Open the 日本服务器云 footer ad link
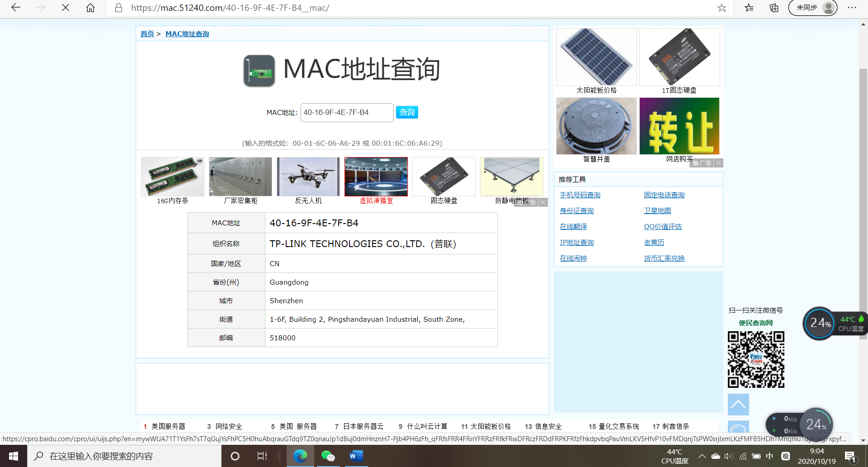Screen dimensions: 868x467 tap(363, 426)
